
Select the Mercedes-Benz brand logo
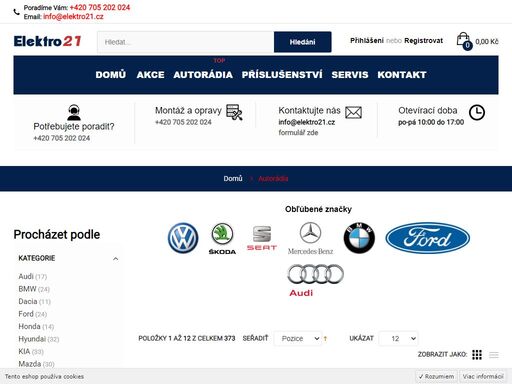click(310, 239)
